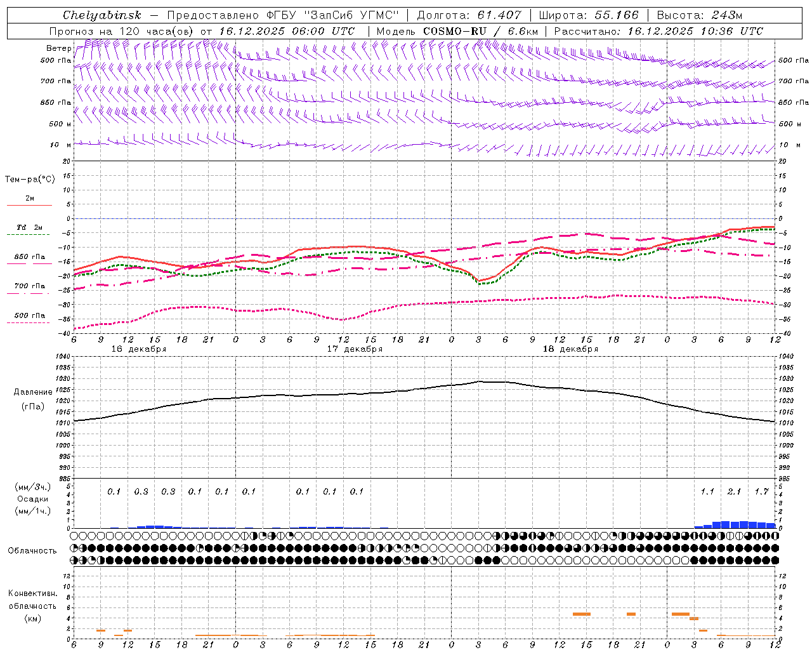Click the Td 2м legend entry
812x650 pixels.
[x=30, y=227]
